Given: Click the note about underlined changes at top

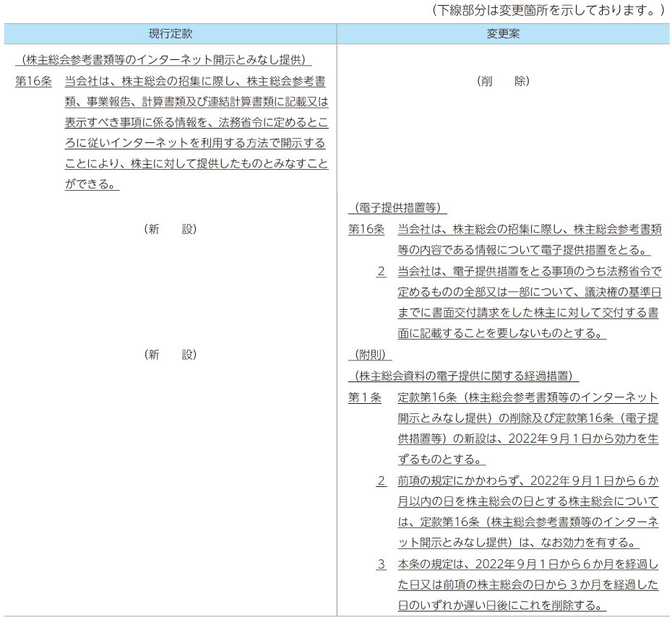Looking at the screenshot, I should [x=547, y=11].
